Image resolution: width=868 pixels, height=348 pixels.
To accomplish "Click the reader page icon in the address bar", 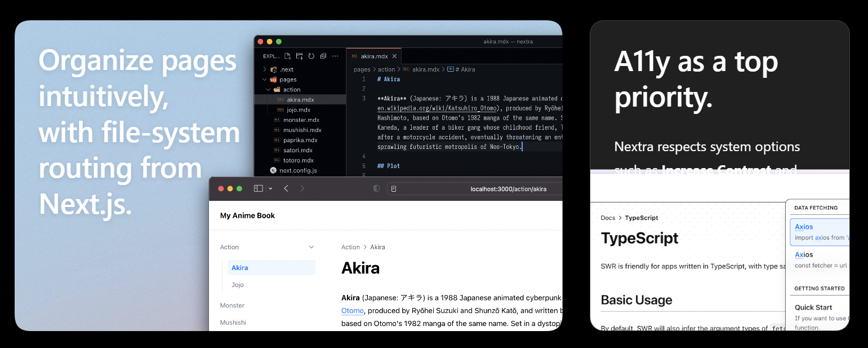I will click(x=393, y=188).
